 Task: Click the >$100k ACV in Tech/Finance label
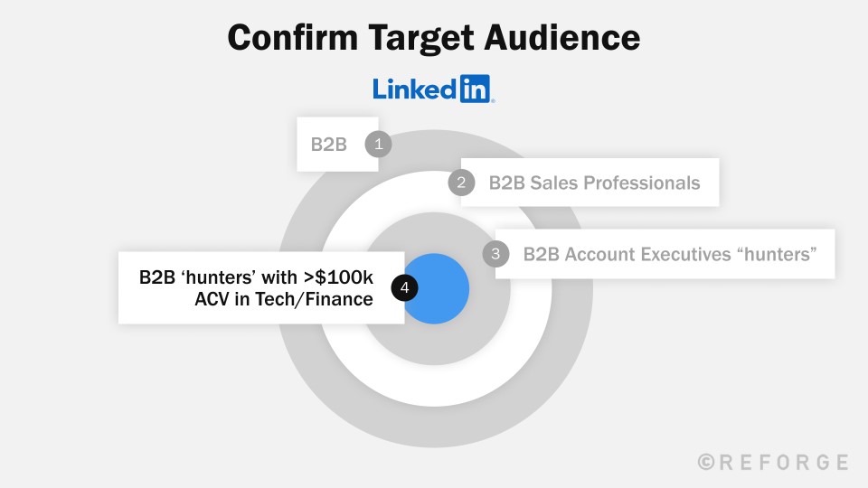(x=261, y=287)
